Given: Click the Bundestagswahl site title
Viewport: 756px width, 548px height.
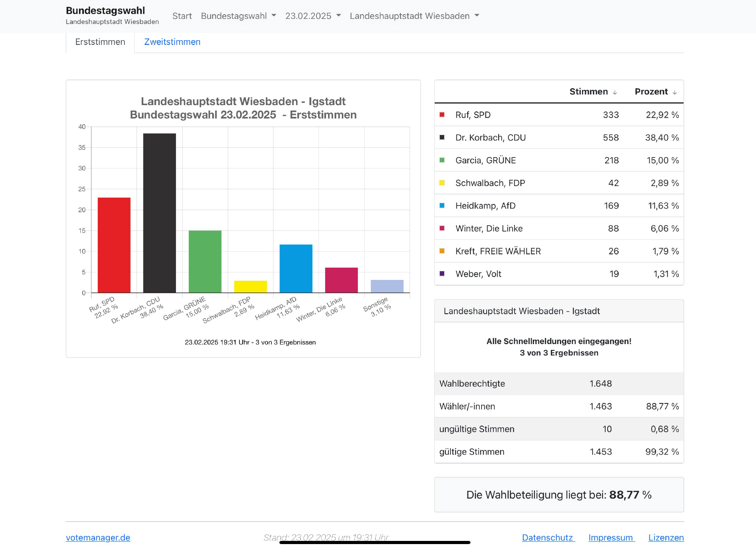Looking at the screenshot, I should [105, 11].
